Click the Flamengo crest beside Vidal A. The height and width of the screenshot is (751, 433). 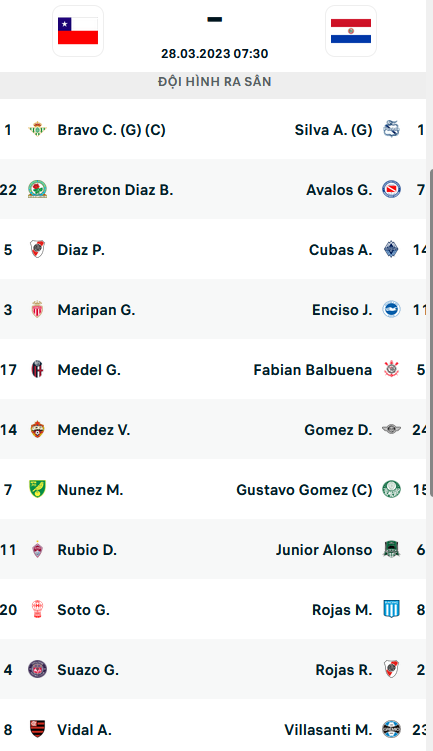(37, 729)
